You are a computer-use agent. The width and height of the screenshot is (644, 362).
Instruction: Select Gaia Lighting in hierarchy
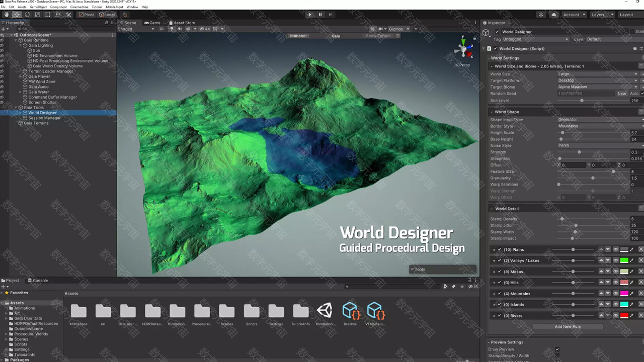(40, 45)
